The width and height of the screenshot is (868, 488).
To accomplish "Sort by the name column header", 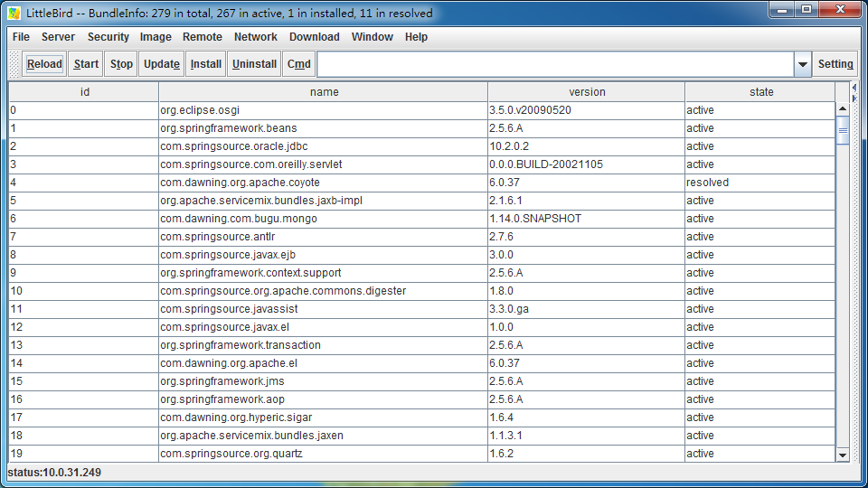I will click(324, 92).
